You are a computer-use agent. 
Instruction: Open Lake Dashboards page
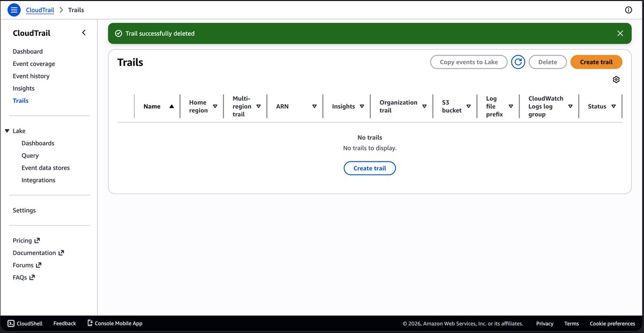(x=38, y=143)
